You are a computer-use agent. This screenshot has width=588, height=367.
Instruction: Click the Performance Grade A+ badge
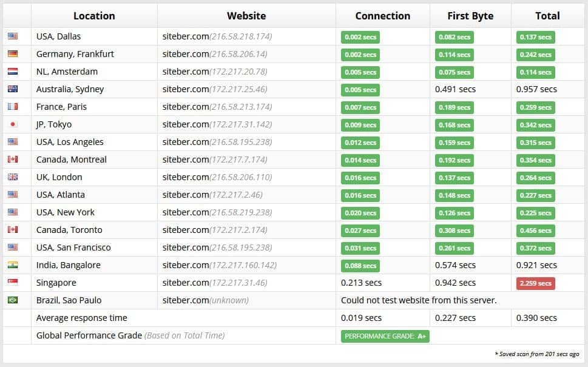pos(385,336)
